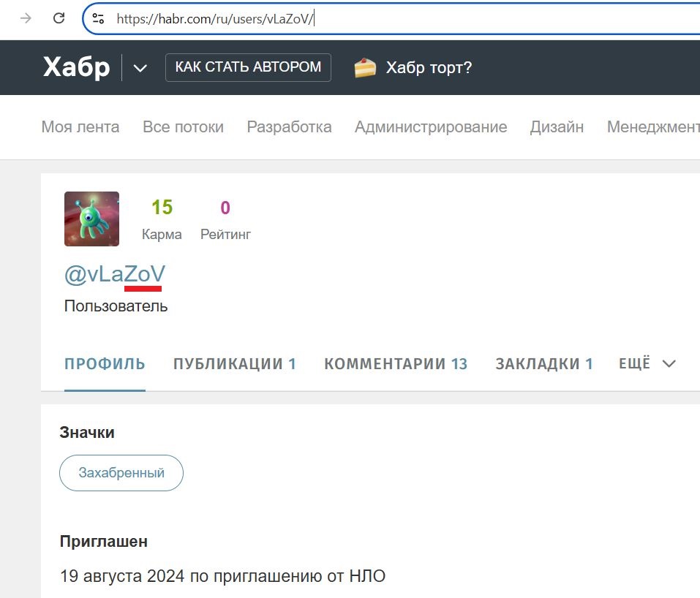The image size is (700, 598).
Task: Click the Пользователь status text
Action: 116,306
